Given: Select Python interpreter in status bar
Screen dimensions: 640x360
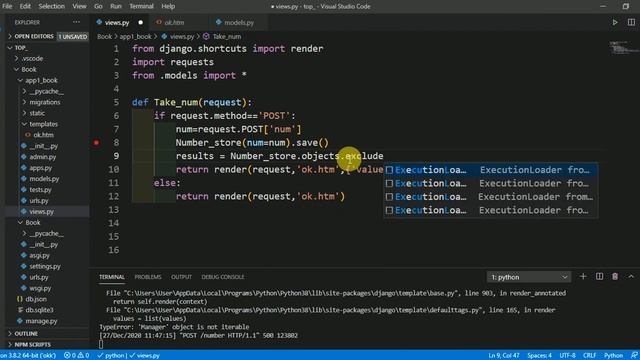Looking at the screenshot, I should 28,356.
